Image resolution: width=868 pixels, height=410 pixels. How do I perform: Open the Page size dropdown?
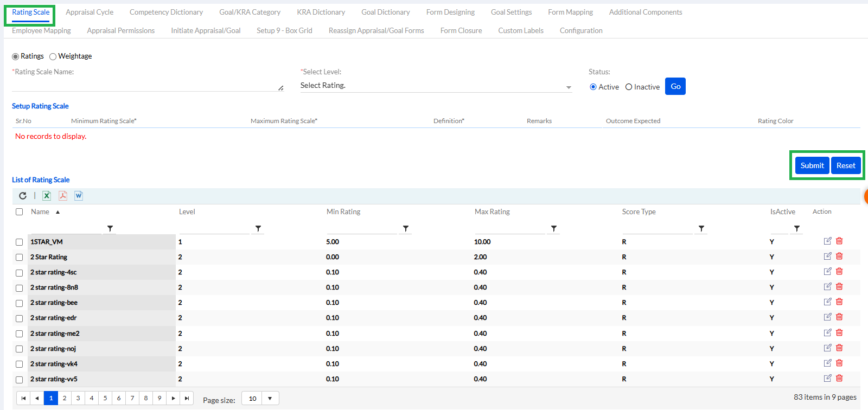tap(270, 399)
